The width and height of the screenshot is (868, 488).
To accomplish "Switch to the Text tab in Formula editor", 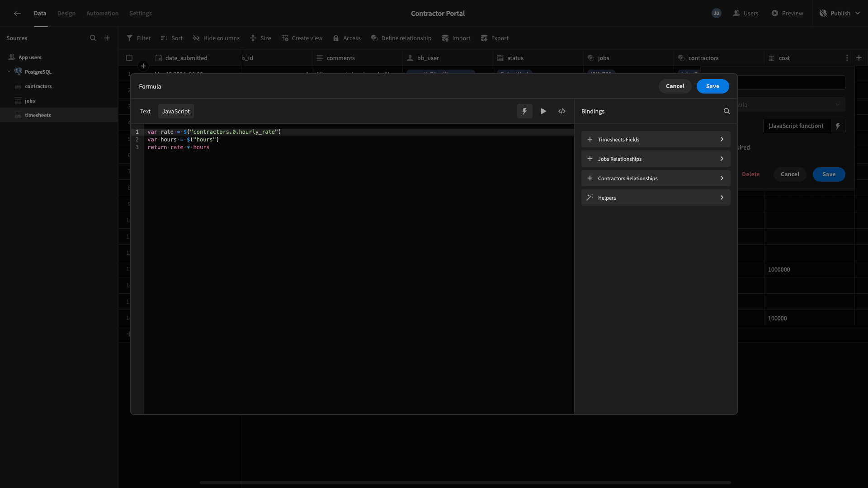I will (x=145, y=112).
